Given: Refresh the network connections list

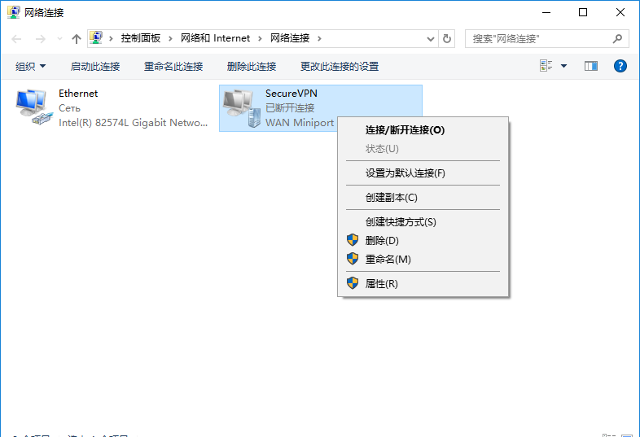Looking at the screenshot, I should click(447, 39).
